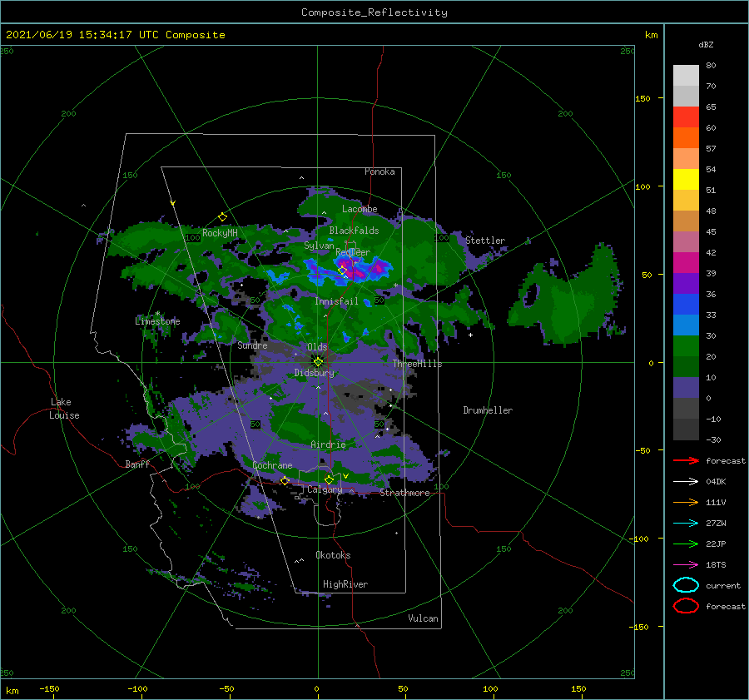Click the 'current' legend text
749x700 pixels.
pos(723,585)
